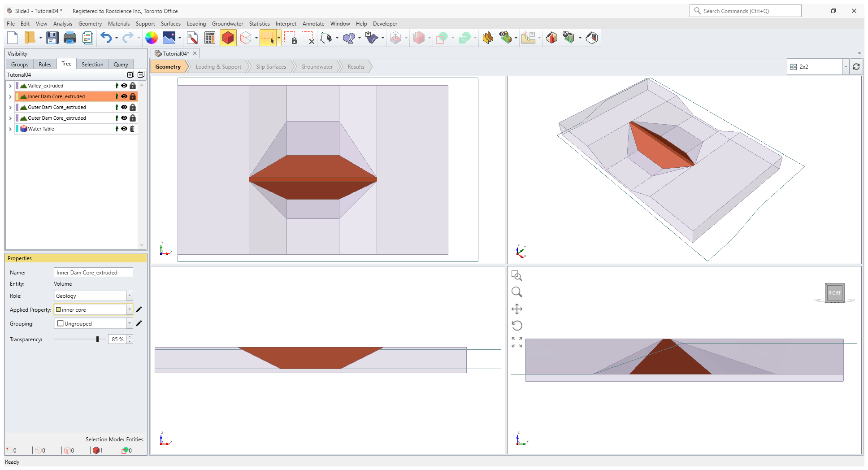
Task: Click the Name field for Inner Dam Core_extruded
Action: coord(93,273)
